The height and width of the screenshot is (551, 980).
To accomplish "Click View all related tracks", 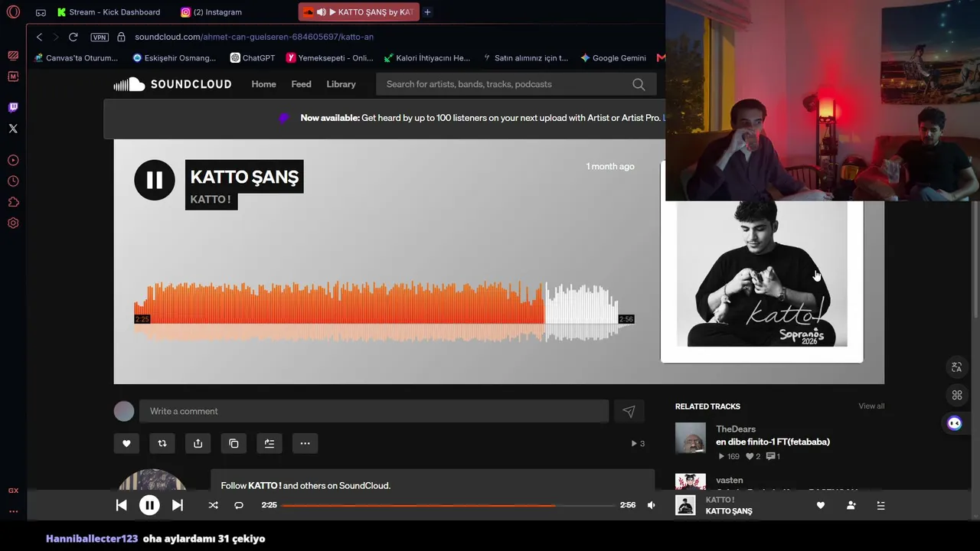I will [871, 406].
